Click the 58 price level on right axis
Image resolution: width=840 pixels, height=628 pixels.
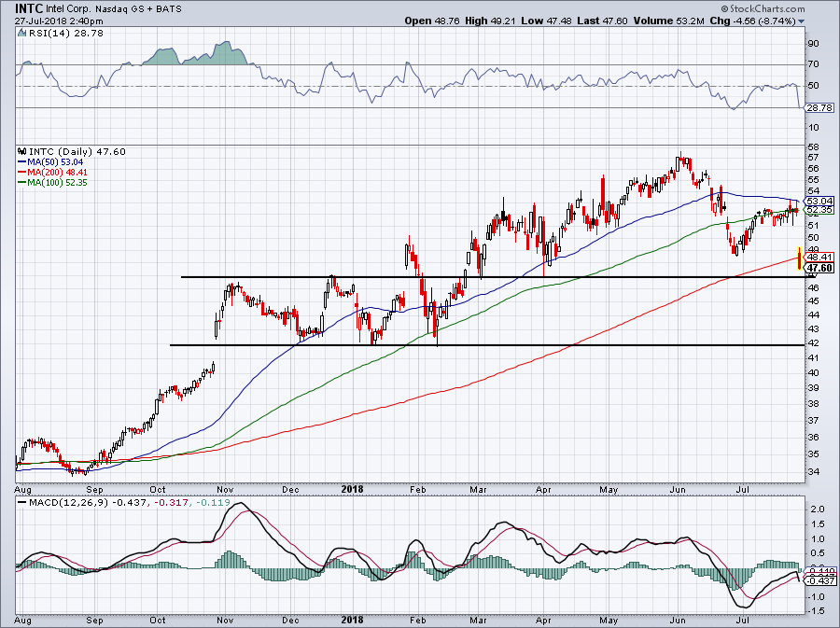813,147
